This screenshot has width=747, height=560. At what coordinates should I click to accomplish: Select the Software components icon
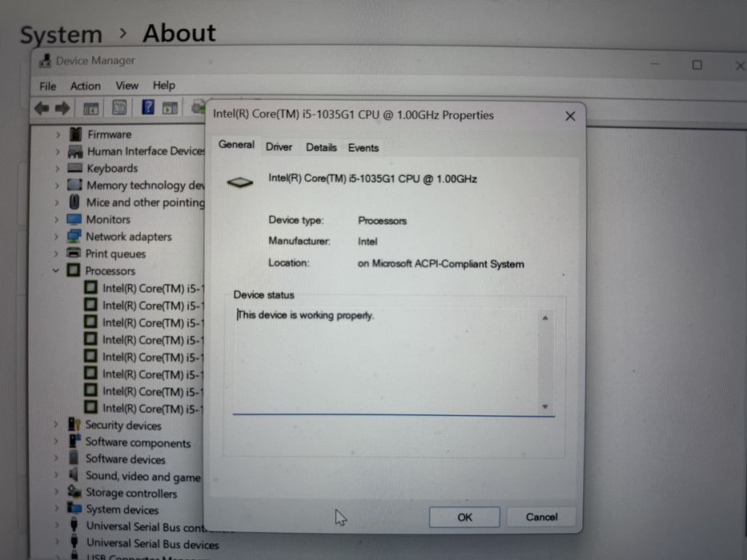74,441
